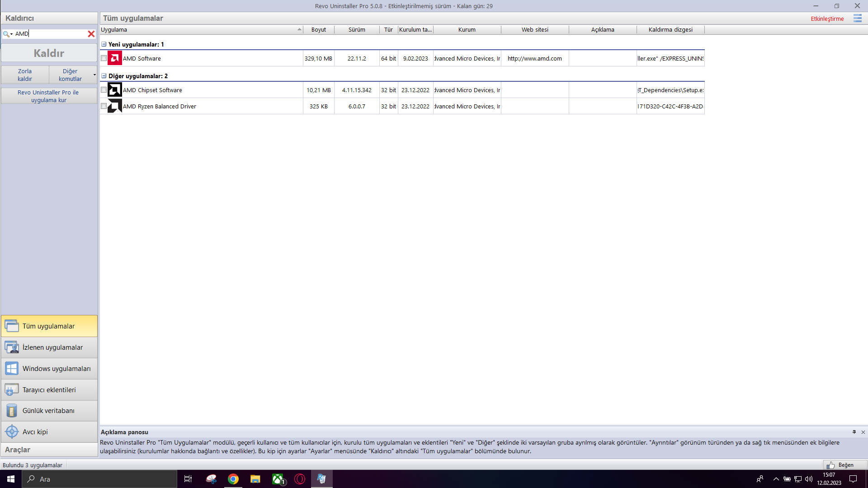
Task: Select the AMD Ryzen Balanced Driver checkbox
Action: click(104, 106)
